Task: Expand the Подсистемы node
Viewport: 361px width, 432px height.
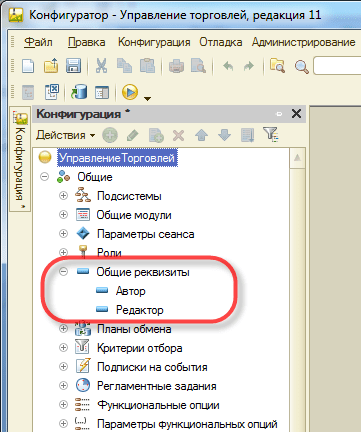Action: pyautogui.click(x=63, y=195)
